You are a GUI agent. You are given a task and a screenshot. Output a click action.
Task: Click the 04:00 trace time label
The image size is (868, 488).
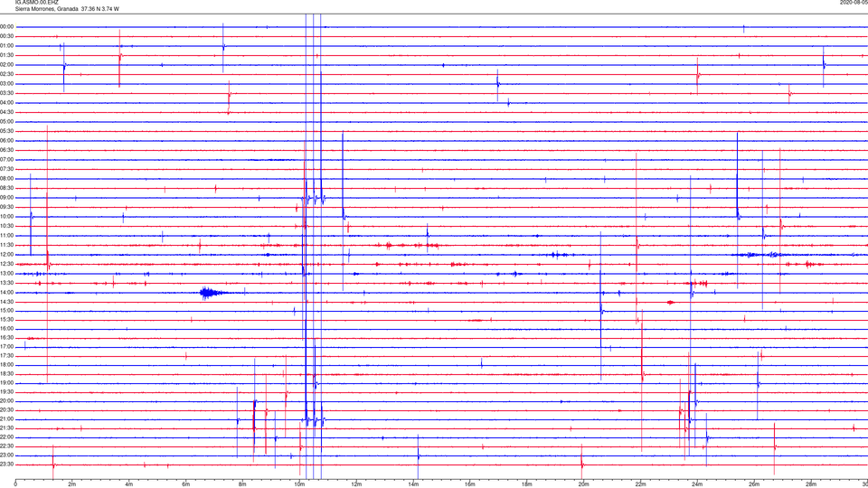(7, 102)
